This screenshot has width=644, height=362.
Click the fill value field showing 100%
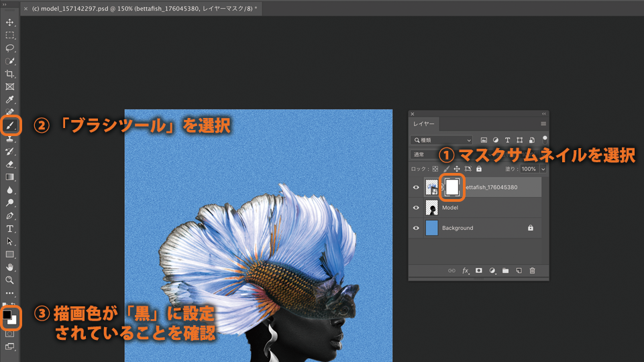click(x=529, y=169)
